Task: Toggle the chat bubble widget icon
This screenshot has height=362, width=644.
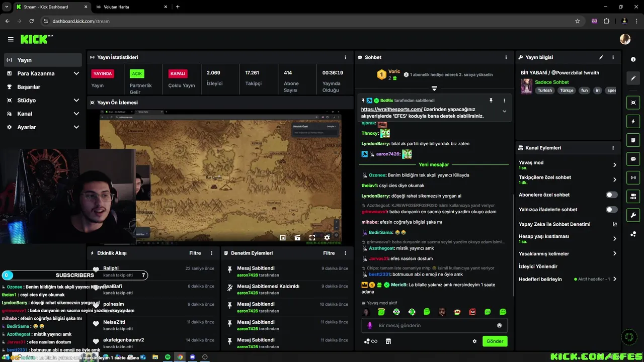Action: pyautogui.click(x=633, y=159)
